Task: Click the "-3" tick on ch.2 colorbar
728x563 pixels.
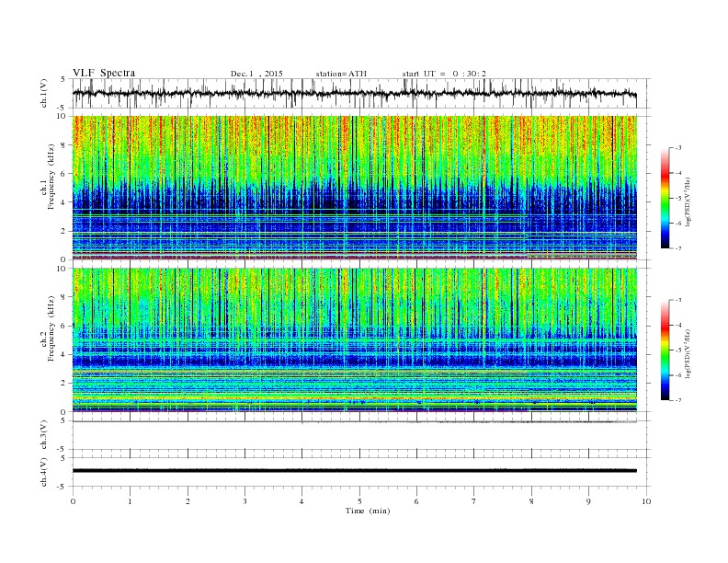Action: tap(677, 300)
